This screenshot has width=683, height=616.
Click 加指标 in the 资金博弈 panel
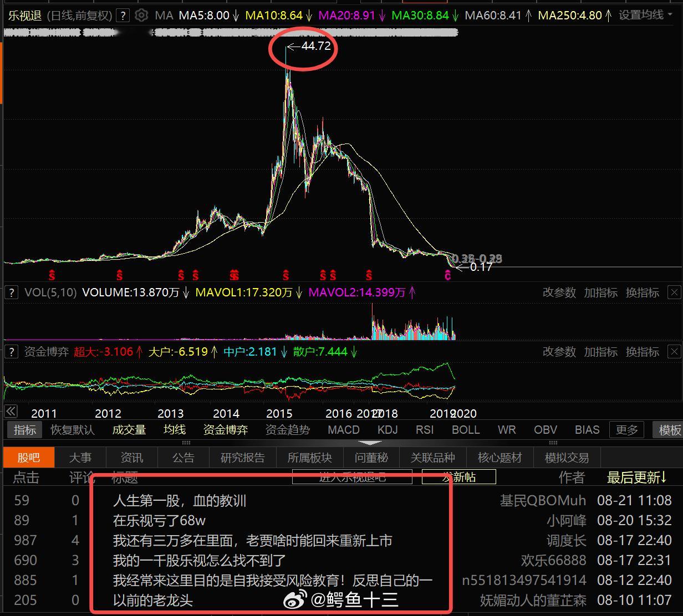coord(600,352)
